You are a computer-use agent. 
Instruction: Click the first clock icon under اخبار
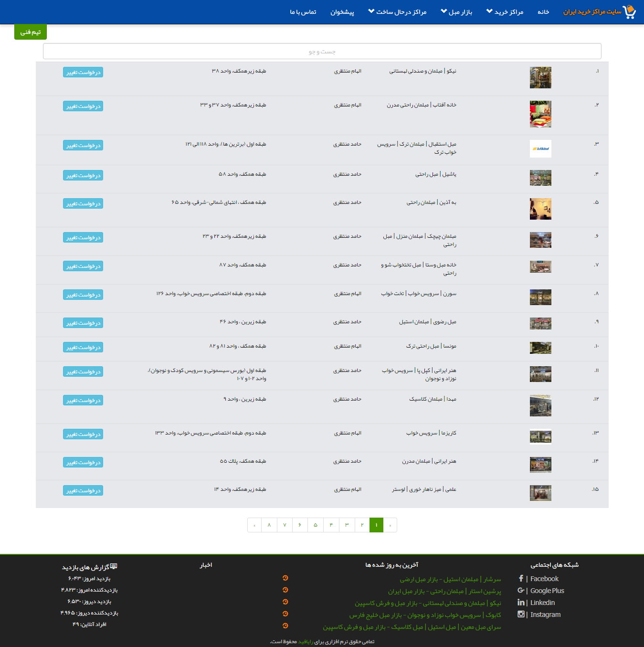click(285, 578)
